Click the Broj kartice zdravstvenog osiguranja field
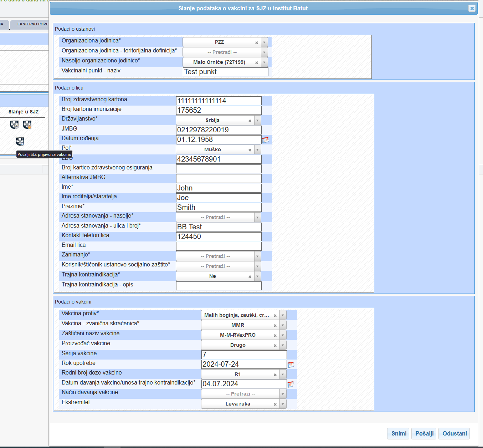Screen dimensions: 483x448 pyautogui.click(x=219, y=169)
